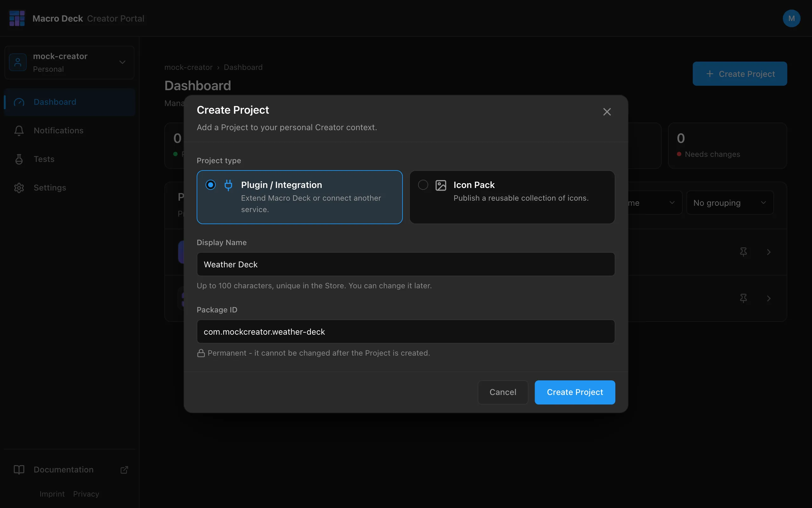Click the lock icon near Permanent note

point(201,353)
